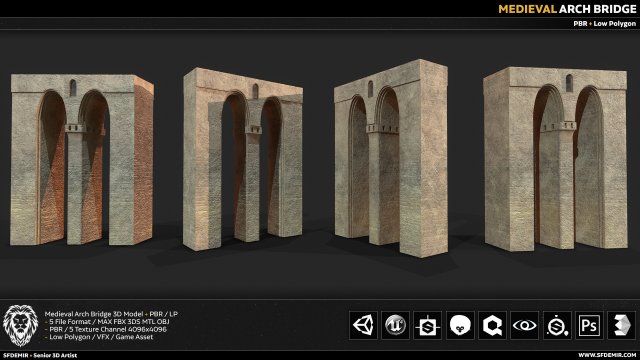The height and width of the screenshot is (360, 640).
Task: Click the PBR Low Polygon subtitle
Action: 604,24
